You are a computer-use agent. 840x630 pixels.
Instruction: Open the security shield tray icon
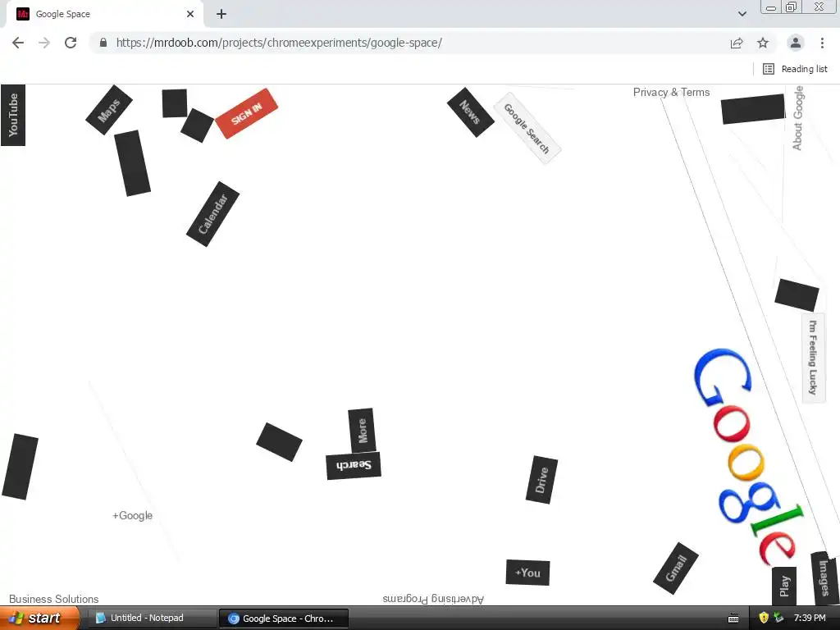point(764,618)
